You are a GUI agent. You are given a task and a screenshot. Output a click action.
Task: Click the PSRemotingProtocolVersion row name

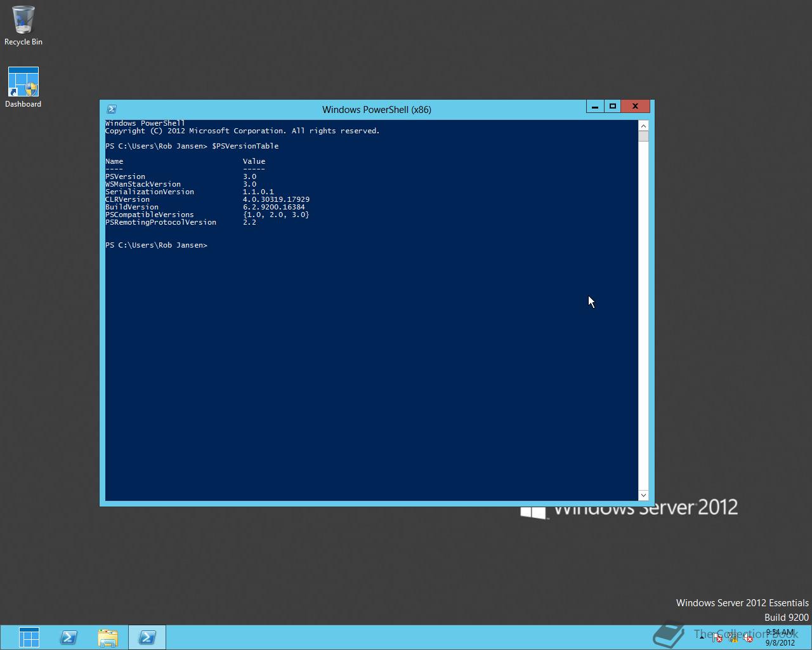point(160,222)
